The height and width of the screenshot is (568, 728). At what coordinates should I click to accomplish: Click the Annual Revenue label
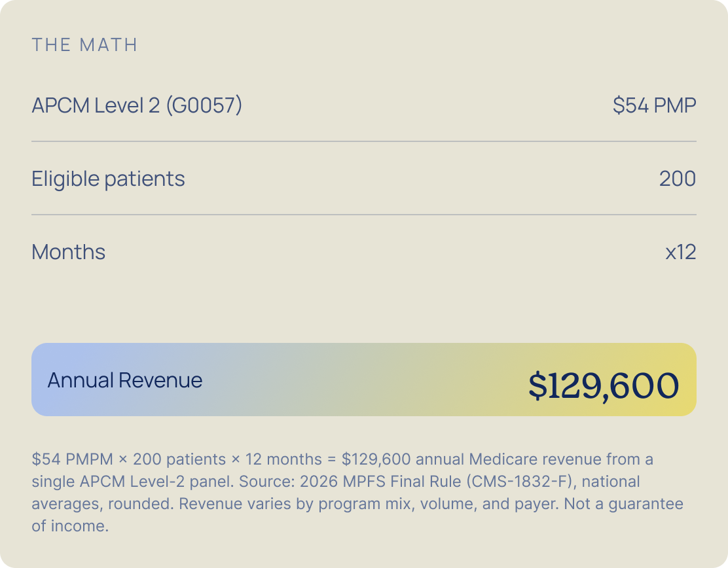(125, 380)
